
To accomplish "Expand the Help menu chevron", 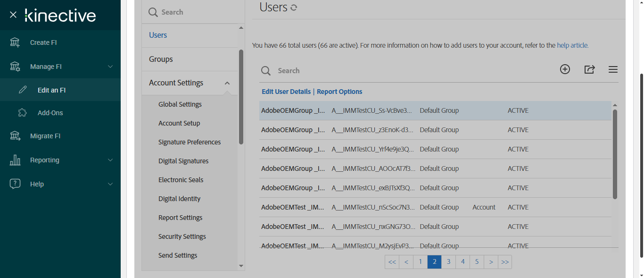I will (x=110, y=184).
